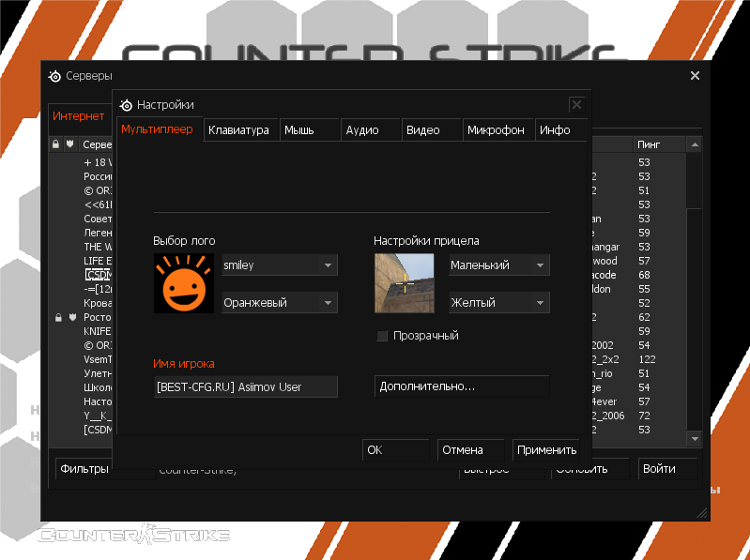Click the shield icon on Росто server row

pos(72,317)
